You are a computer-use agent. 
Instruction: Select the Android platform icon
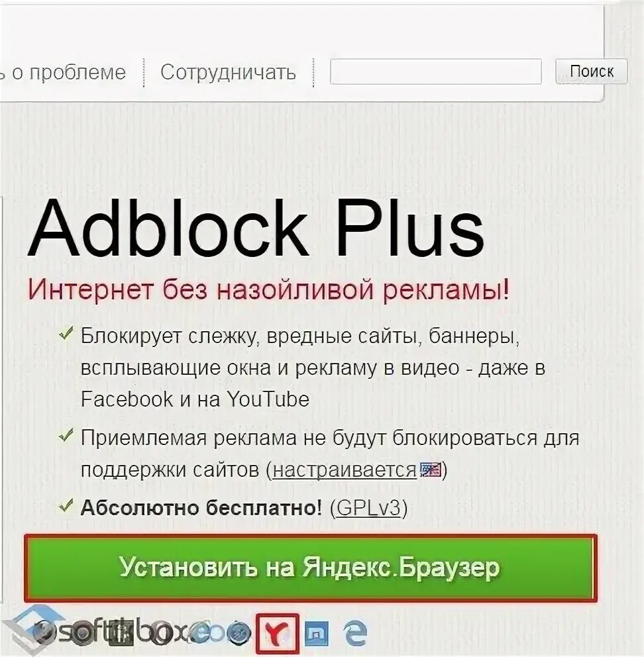pyautogui.click(x=122, y=632)
